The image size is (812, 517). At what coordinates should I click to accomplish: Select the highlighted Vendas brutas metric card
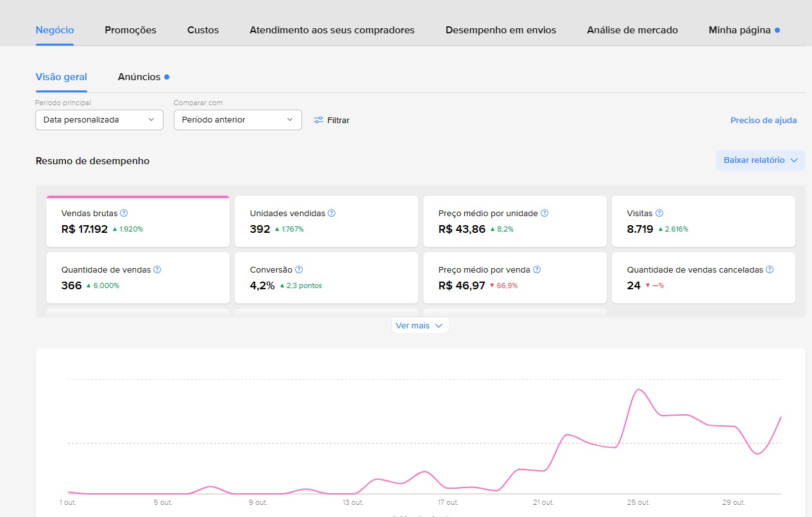[x=137, y=221]
